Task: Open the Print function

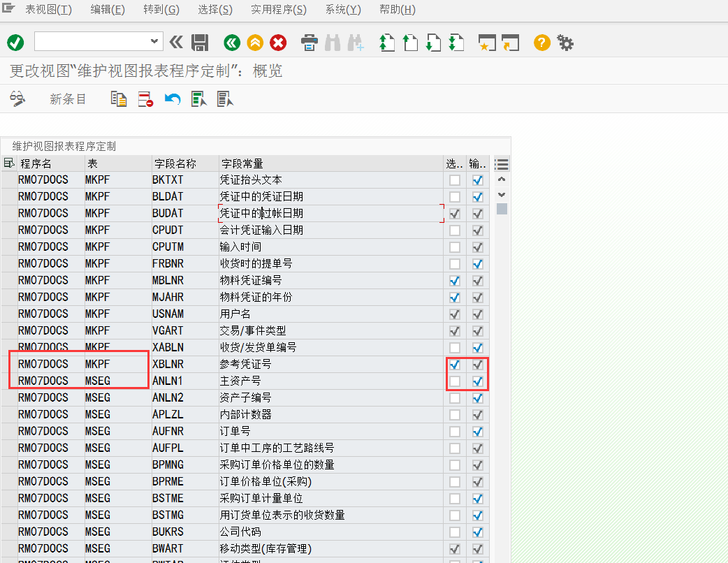Action: pyautogui.click(x=309, y=43)
